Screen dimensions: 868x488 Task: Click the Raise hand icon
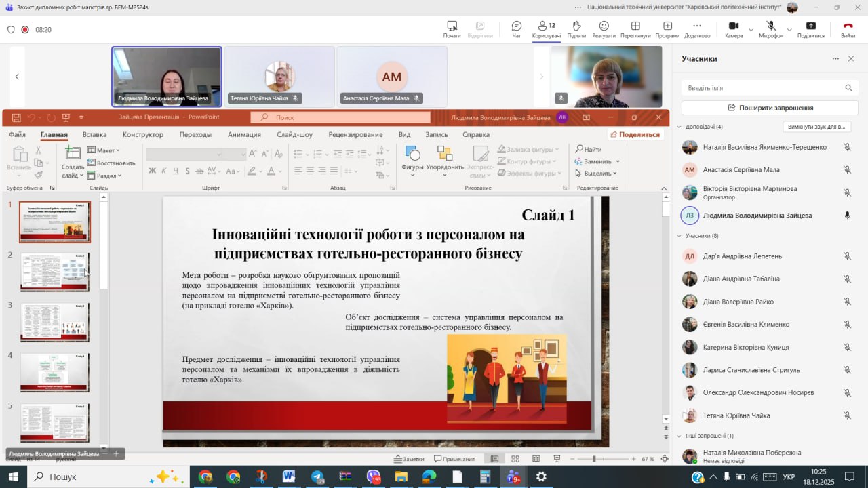(576, 29)
